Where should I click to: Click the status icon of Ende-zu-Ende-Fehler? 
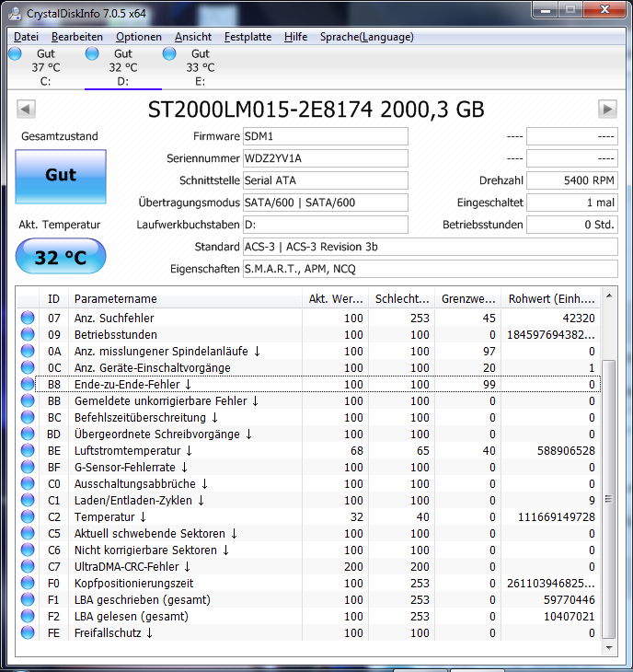pyautogui.click(x=28, y=384)
